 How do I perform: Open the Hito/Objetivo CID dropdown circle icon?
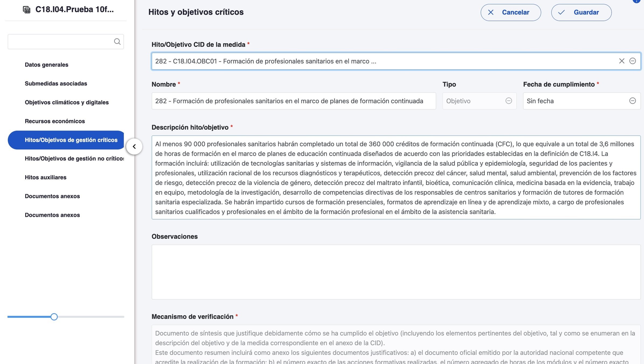[x=633, y=61]
